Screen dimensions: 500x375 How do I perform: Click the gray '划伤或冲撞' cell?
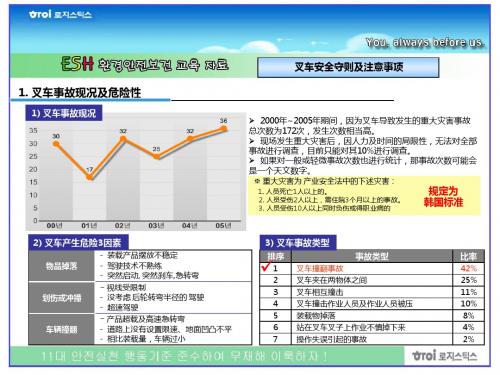pyautogui.click(x=61, y=298)
